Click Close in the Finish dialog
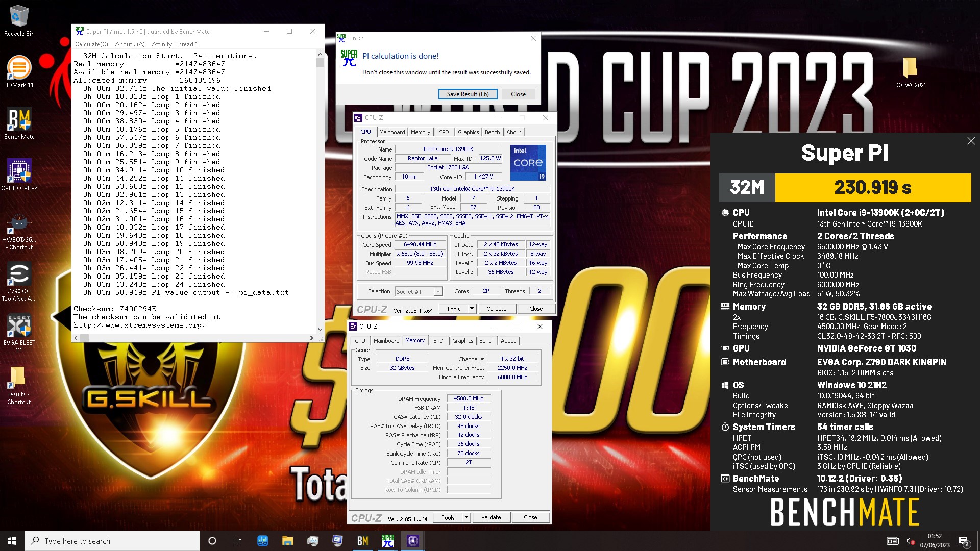 518,94
